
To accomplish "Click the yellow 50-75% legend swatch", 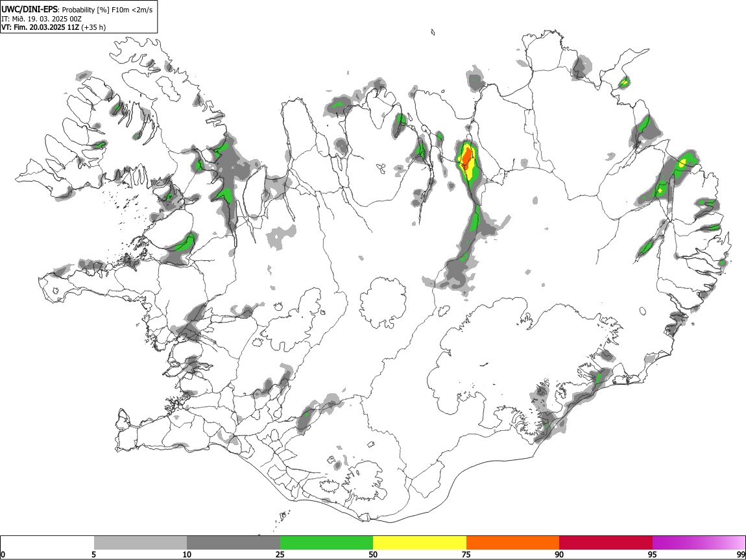I will (420, 543).
